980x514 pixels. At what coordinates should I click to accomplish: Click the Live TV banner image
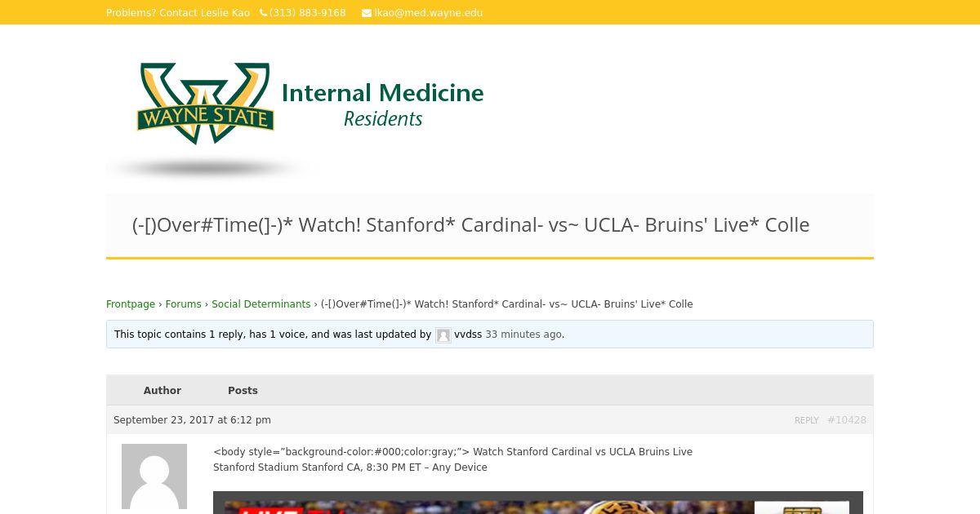tap(538, 503)
